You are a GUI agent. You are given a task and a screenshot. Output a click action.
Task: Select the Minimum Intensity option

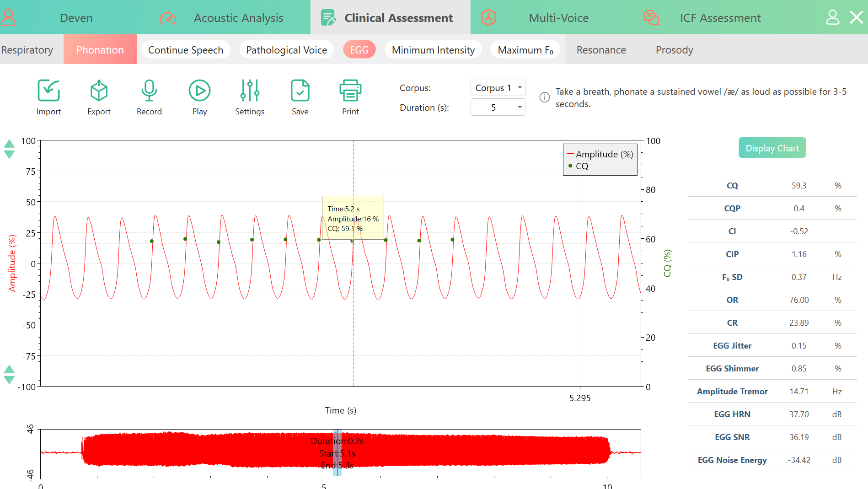point(433,50)
